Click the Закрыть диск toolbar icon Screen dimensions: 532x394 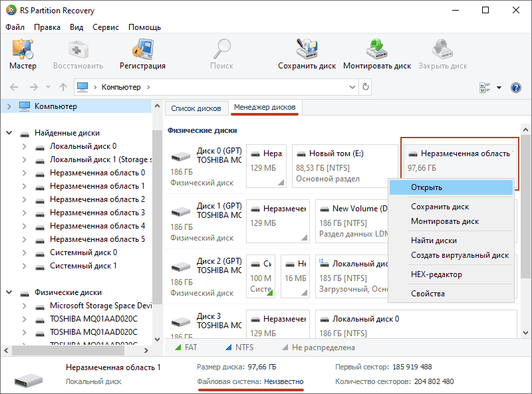point(442,49)
